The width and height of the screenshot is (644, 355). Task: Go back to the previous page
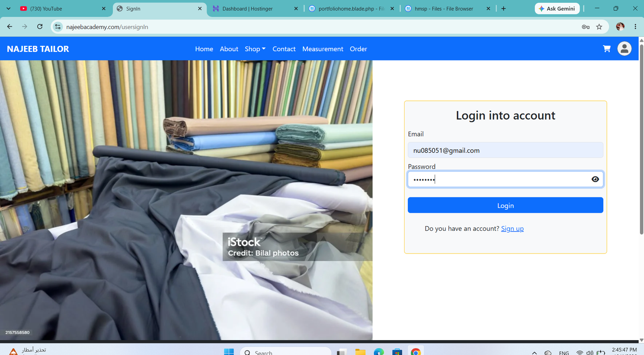pos(10,27)
